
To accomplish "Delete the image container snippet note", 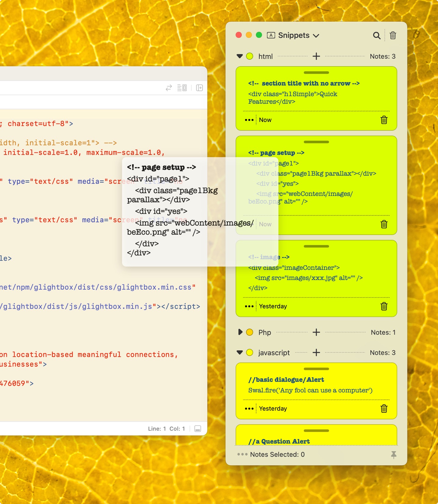I will tap(384, 306).
